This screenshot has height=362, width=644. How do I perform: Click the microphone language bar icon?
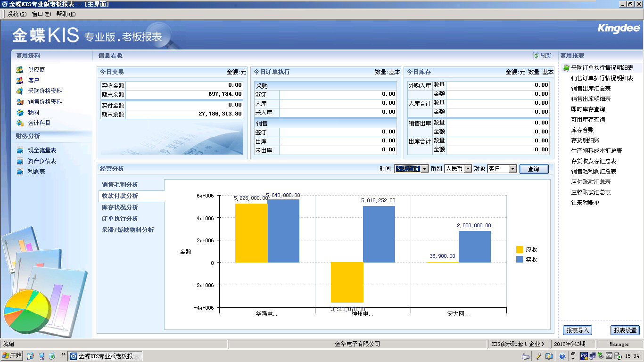tap(539, 356)
